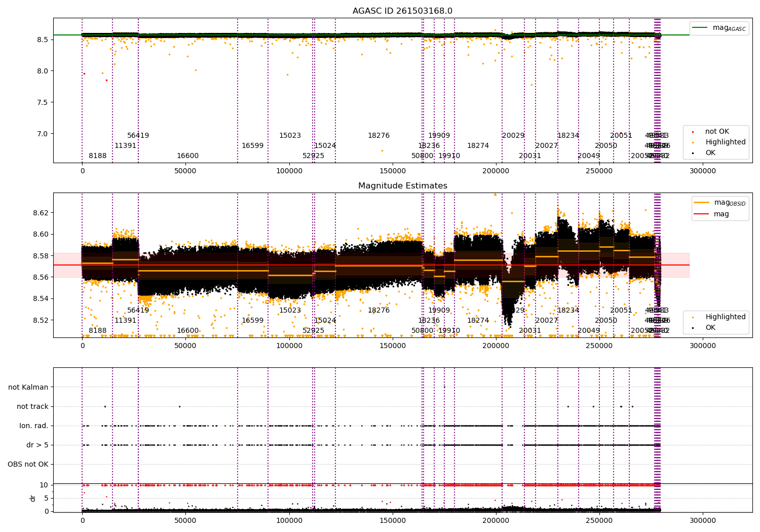Image resolution: width=760 pixels, height=532 pixels.
Task: Click obsid label 20029 in top plot
Action: coord(513,136)
